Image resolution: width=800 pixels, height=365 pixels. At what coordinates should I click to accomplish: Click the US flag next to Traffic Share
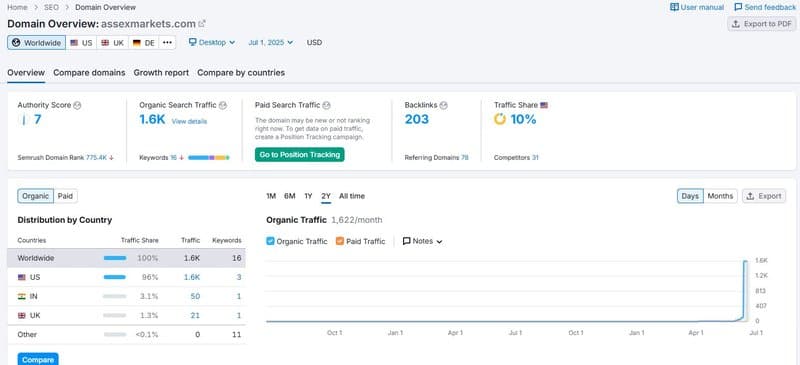[544, 105]
